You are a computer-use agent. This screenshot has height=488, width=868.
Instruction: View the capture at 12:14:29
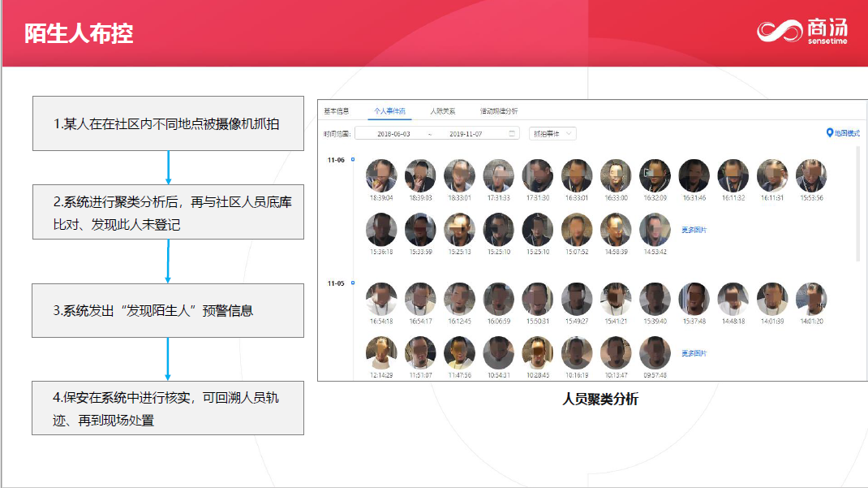coord(381,353)
